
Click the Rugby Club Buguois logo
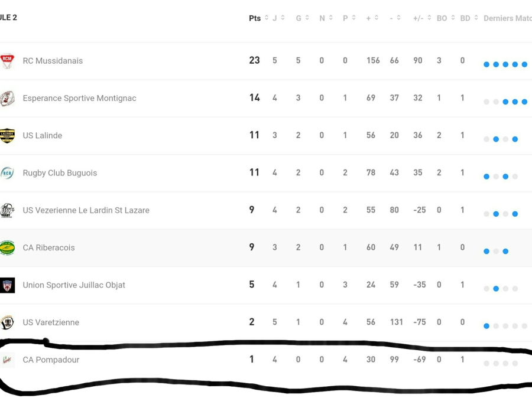point(7,173)
